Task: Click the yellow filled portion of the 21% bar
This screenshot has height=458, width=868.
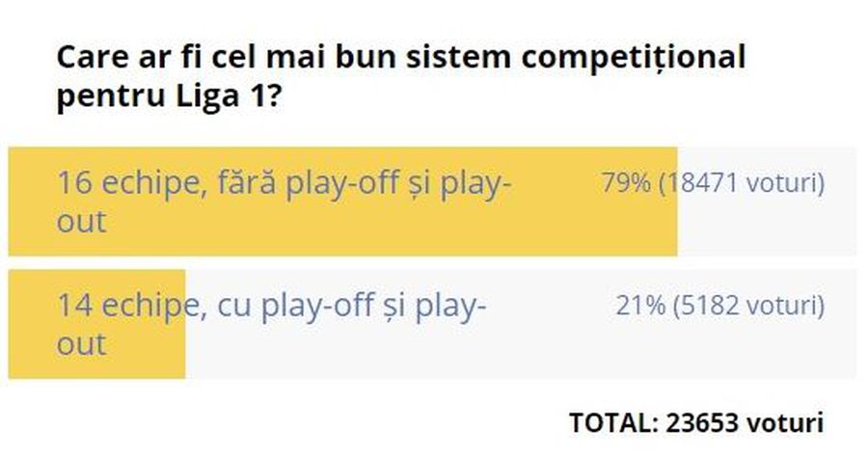Action: pyautogui.click(x=96, y=324)
